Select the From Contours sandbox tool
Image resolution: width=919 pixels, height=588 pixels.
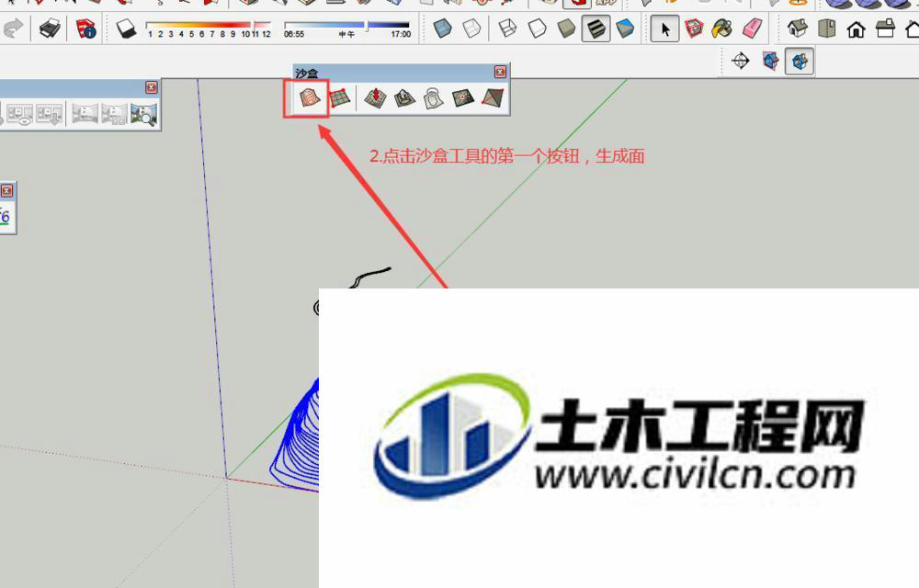point(310,97)
